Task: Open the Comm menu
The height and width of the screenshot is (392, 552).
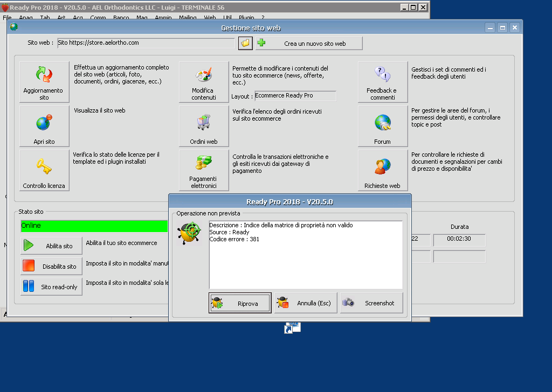Action: click(x=98, y=17)
